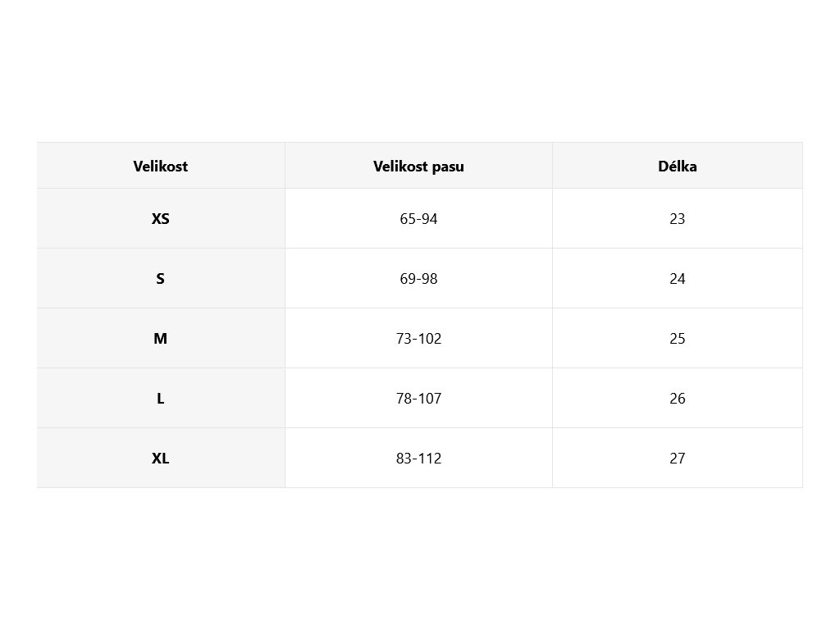The width and height of the screenshot is (840, 630).
Task: Click the empty area below the table
Action: [x=420, y=558]
